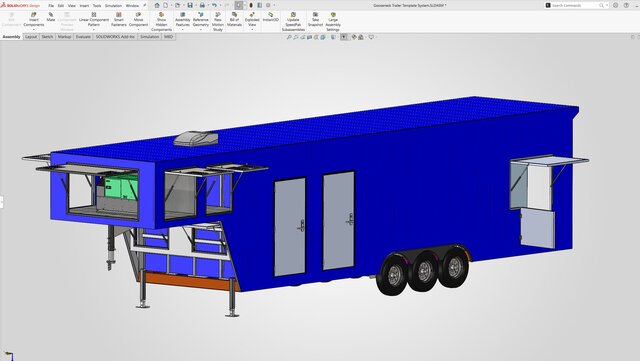The width and height of the screenshot is (640, 361).
Task: Open the Tools menu
Action: (x=97, y=6)
